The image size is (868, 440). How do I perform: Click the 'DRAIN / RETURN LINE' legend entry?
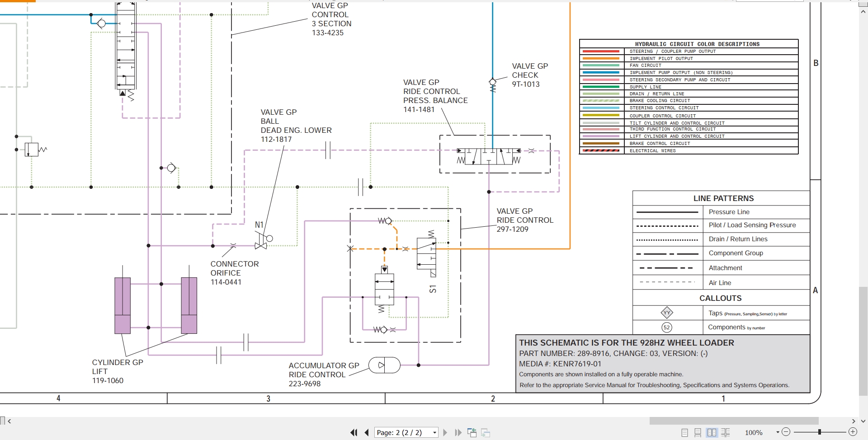pyautogui.click(x=656, y=94)
